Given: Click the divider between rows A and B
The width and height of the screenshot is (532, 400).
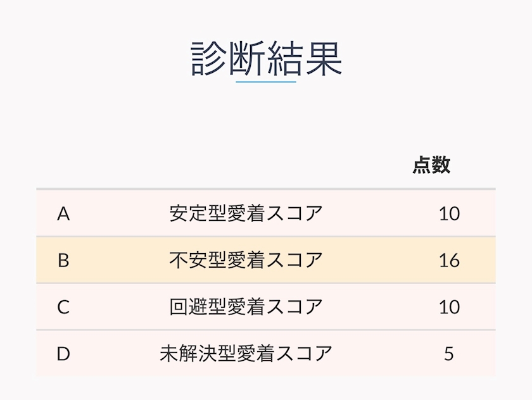Looking at the screenshot, I should pos(266,237).
